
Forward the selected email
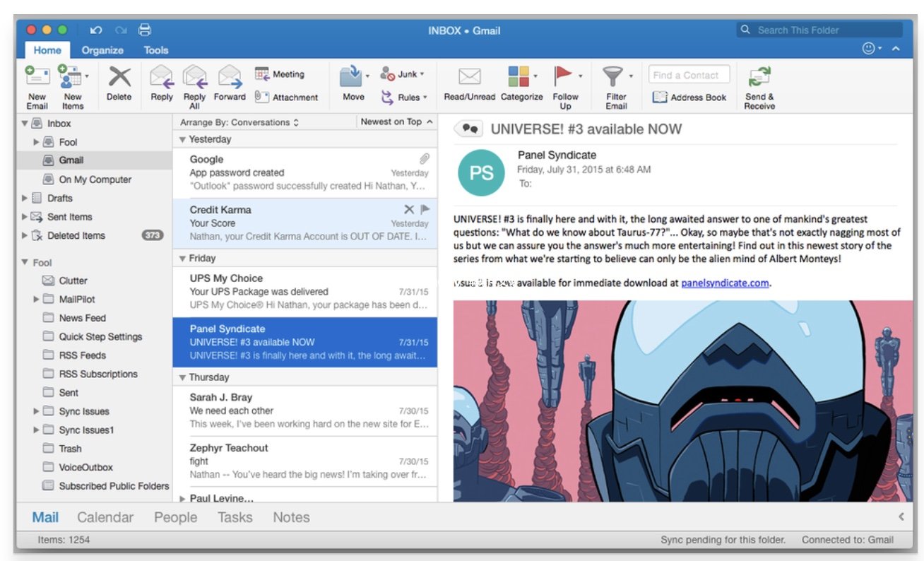pyautogui.click(x=230, y=85)
